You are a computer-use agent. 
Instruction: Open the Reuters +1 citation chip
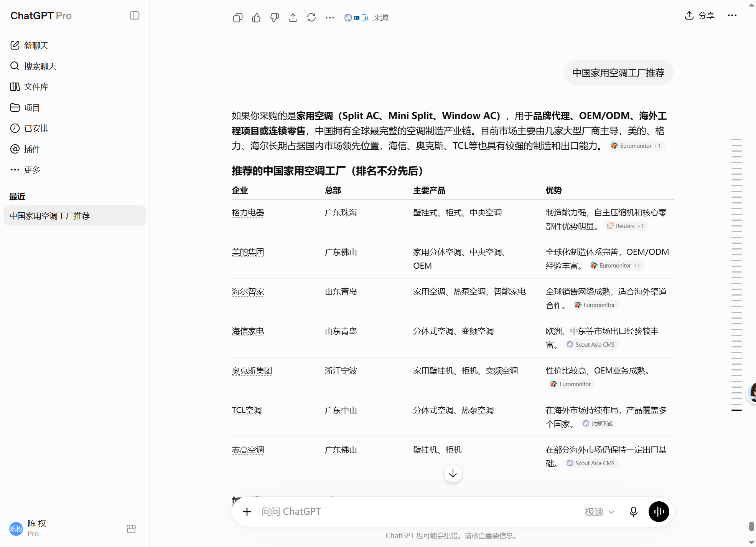pyautogui.click(x=626, y=226)
